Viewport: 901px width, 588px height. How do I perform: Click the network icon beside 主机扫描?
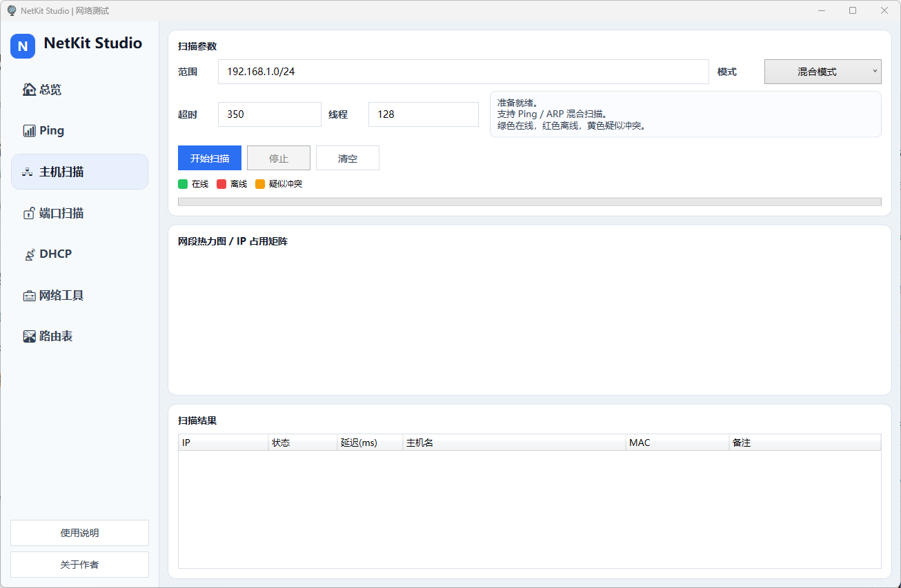point(28,172)
